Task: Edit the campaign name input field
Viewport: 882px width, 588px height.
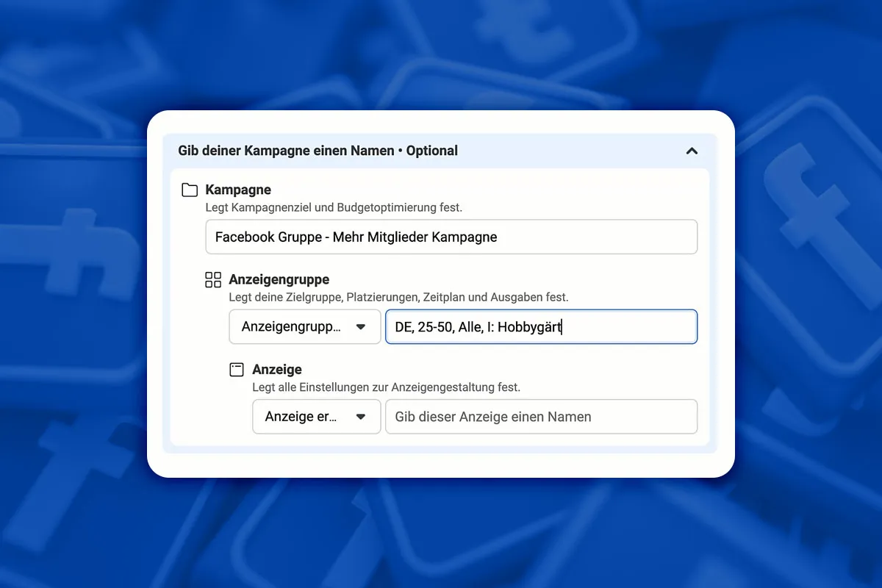Action: point(451,237)
